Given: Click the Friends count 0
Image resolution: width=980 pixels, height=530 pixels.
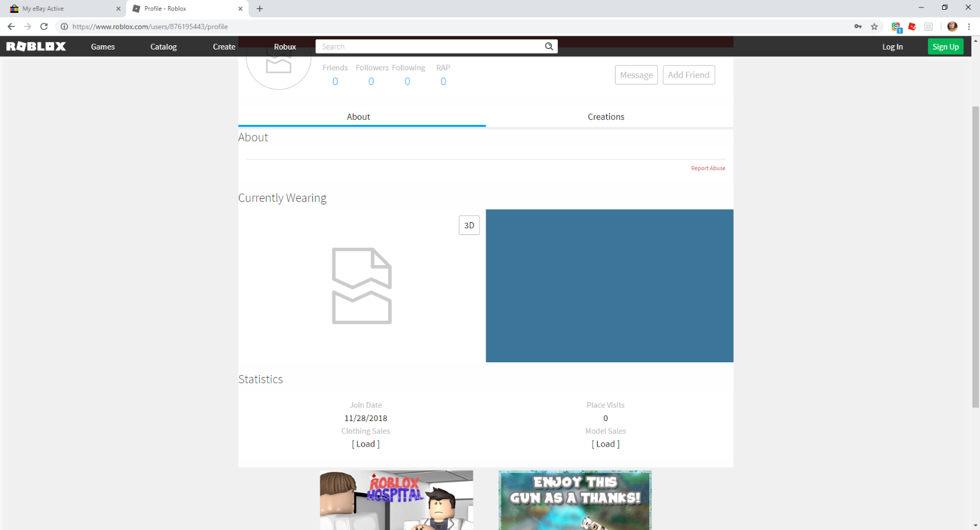Looking at the screenshot, I should (335, 81).
